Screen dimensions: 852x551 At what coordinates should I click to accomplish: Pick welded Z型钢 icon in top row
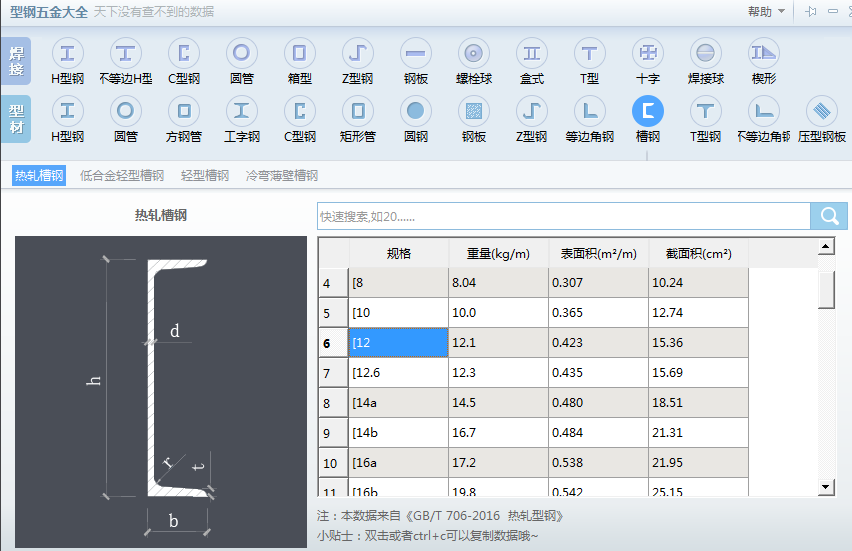click(358, 53)
